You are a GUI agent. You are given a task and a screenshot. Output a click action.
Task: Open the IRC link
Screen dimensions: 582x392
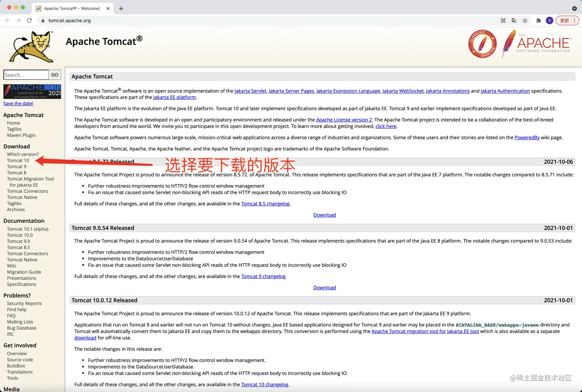pyautogui.click(x=10, y=334)
